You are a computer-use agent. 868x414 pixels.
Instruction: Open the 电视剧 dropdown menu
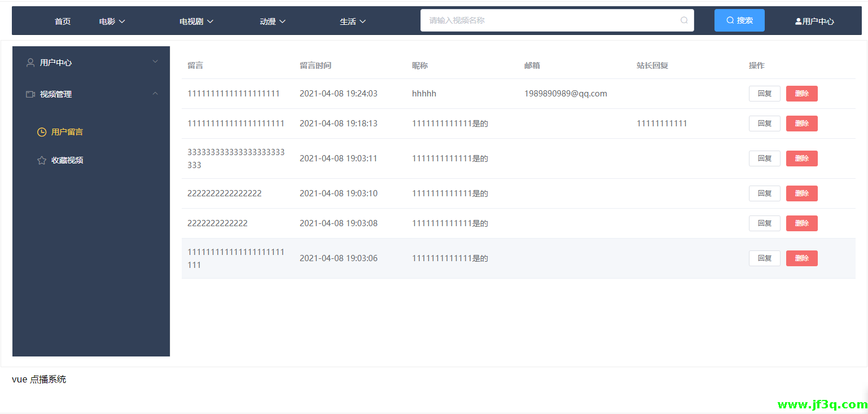[196, 21]
